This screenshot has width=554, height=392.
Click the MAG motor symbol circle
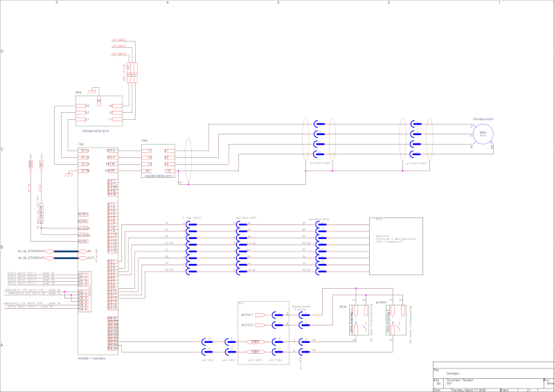pyautogui.click(x=483, y=133)
